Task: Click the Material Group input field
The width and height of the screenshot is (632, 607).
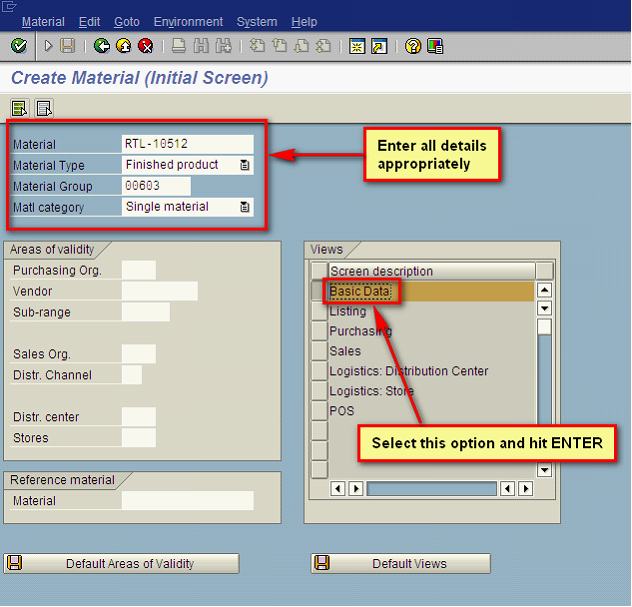Action: pos(155,186)
